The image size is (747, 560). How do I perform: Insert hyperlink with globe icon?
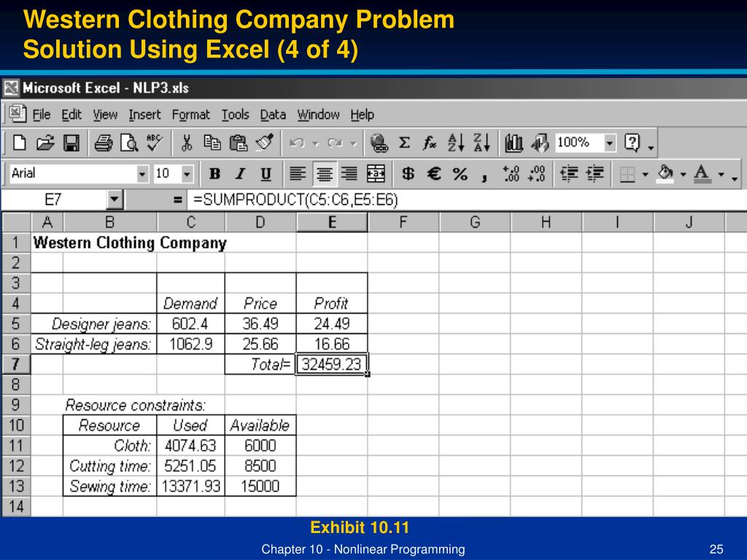379,142
